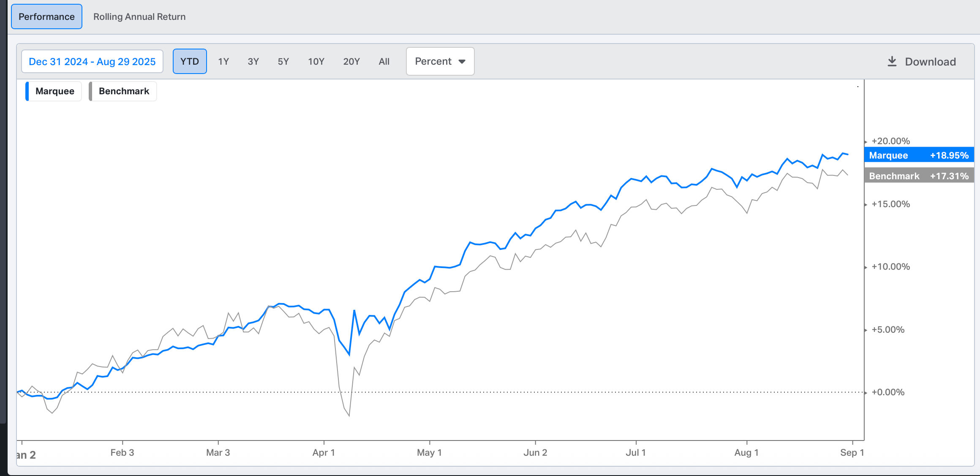980x476 pixels.
Task: Click the Percent dropdown caret icon
Action: [x=462, y=62]
